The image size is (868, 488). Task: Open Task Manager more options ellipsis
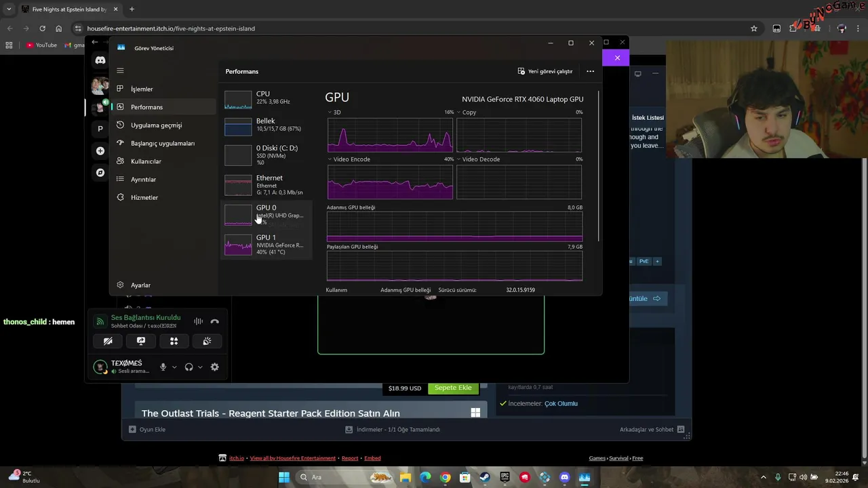tap(590, 71)
